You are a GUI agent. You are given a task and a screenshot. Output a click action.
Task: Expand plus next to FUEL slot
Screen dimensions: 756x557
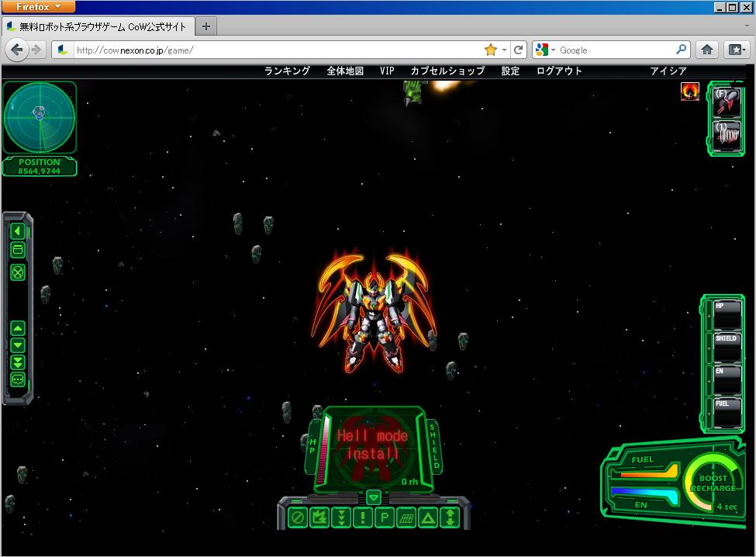[x=709, y=413]
